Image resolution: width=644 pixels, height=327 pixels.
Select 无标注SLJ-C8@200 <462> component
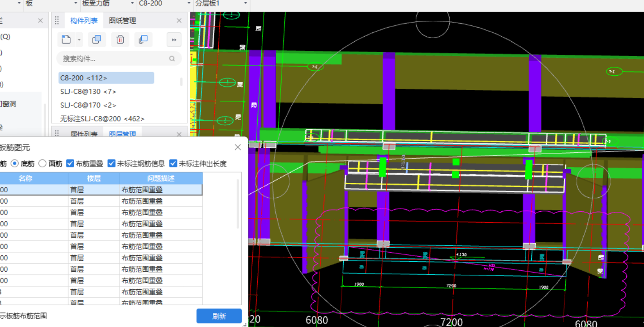tap(102, 118)
